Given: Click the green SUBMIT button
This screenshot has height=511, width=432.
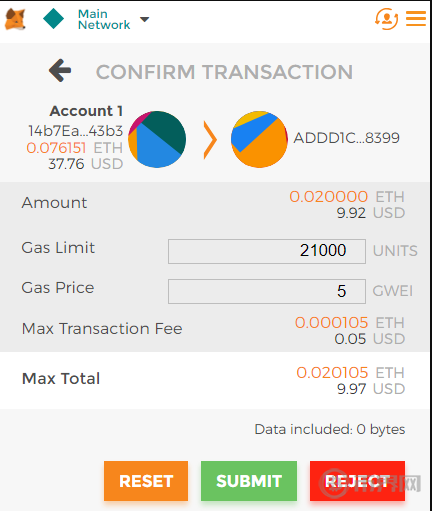Looking at the screenshot, I should point(249,481).
